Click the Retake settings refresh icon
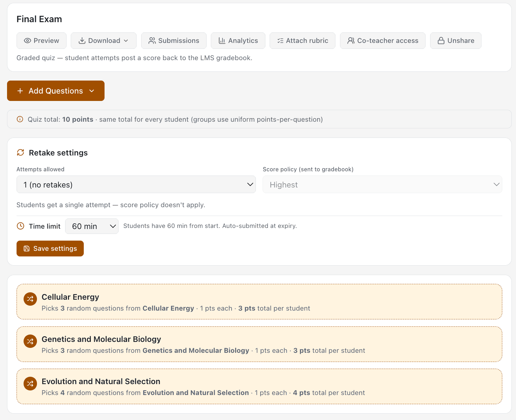This screenshot has height=420, width=516. [20, 152]
